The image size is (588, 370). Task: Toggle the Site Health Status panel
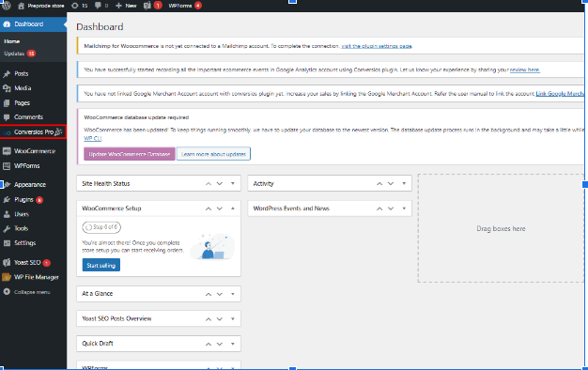coord(233,183)
